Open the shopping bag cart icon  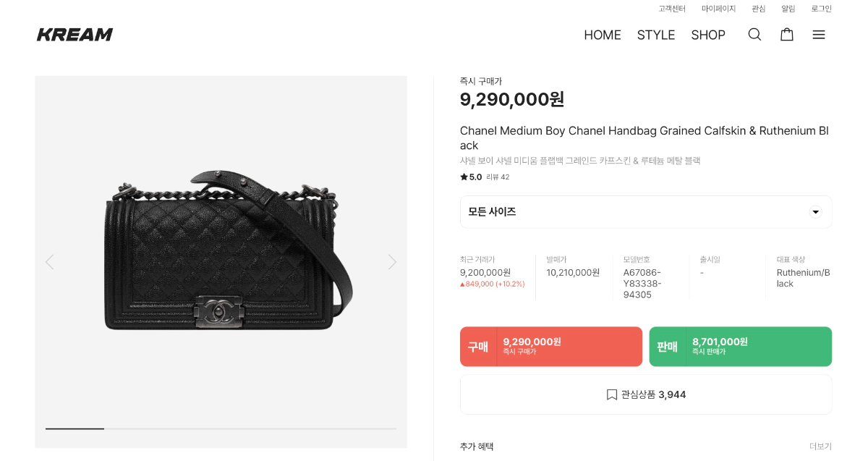click(x=787, y=35)
